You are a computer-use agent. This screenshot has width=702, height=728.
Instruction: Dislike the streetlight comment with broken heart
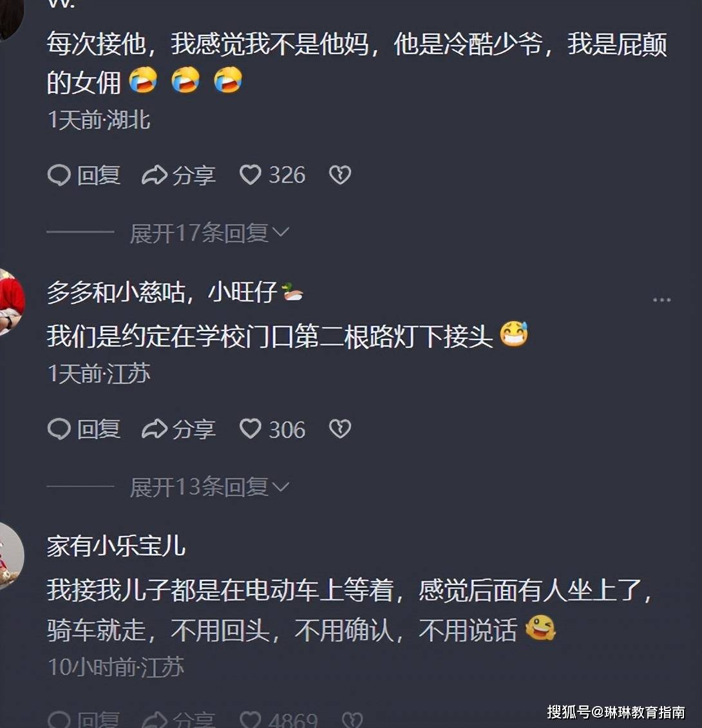coord(340,429)
